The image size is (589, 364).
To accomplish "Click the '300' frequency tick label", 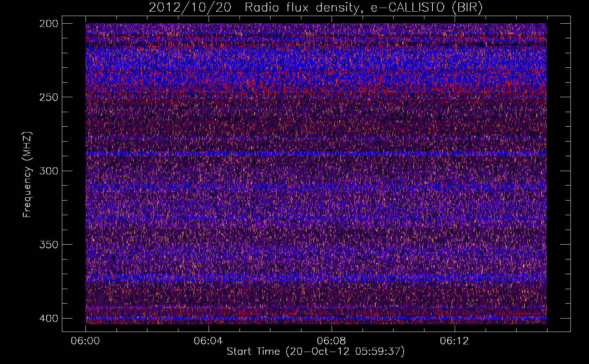I will 48,171.
